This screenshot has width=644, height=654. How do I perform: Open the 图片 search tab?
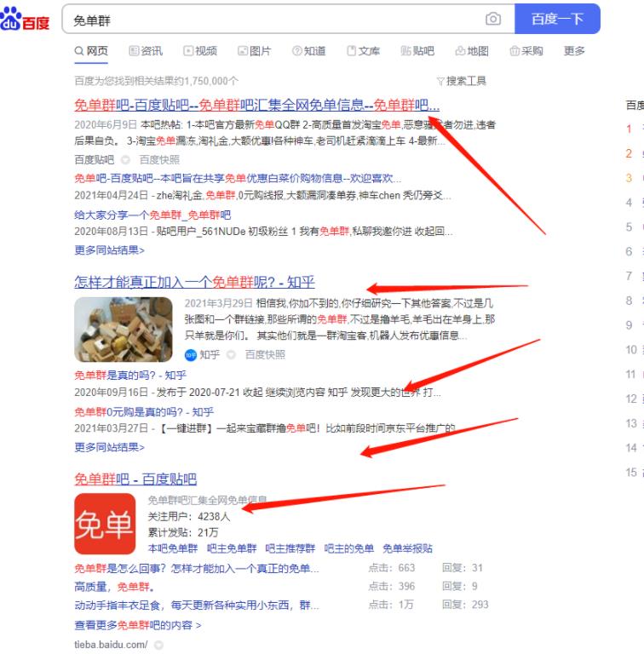pyautogui.click(x=254, y=51)
